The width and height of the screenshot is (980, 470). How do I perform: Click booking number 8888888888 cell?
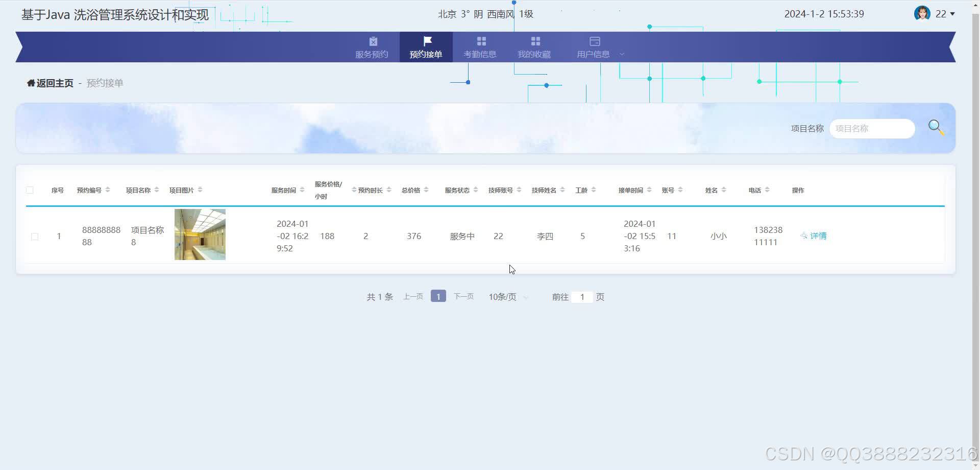coord(101,236)
